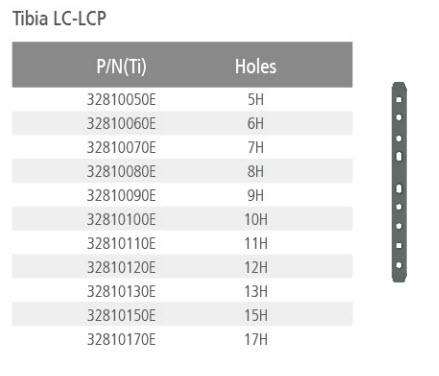439x376 pixels.
Task: Click the Tibia LC-LCP plate image
Action: coord(399,182)
